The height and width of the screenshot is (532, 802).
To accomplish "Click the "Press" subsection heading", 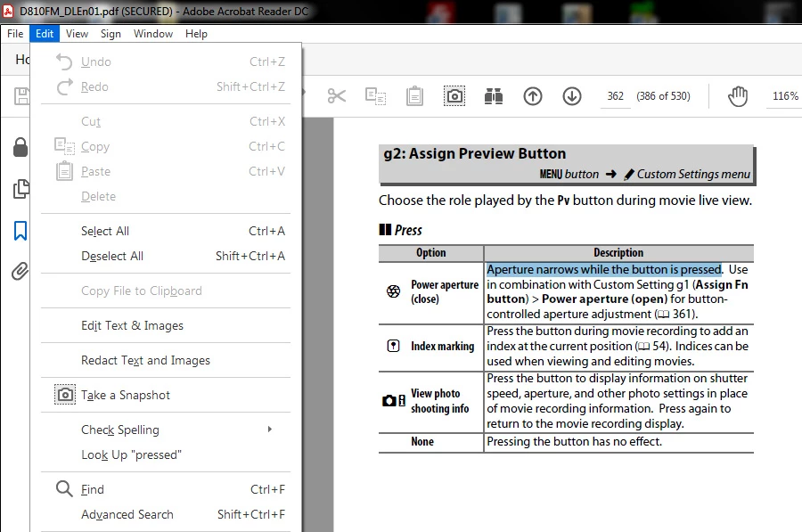I will click(x=408, y=230).
